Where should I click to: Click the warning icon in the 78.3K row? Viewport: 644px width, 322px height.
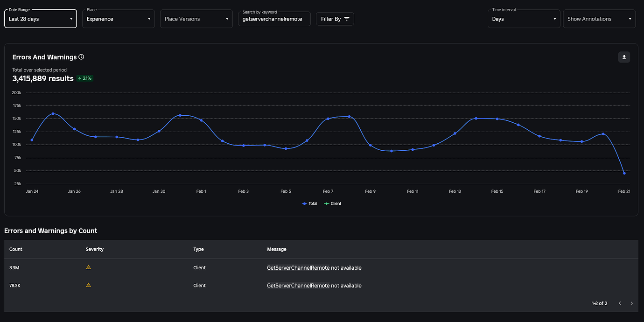(89, 285)
